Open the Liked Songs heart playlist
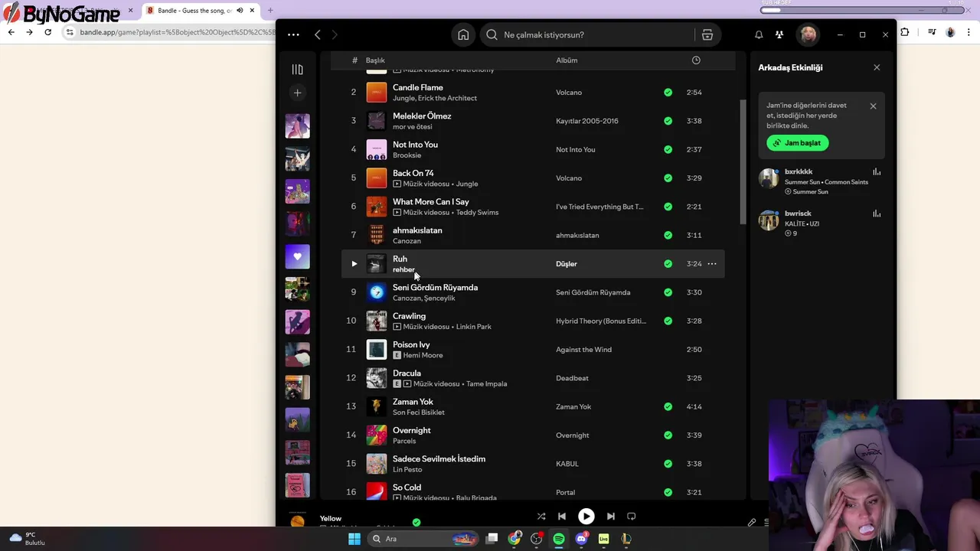The width and height of the screenshot is (980, 551). (x=297, y=256)
